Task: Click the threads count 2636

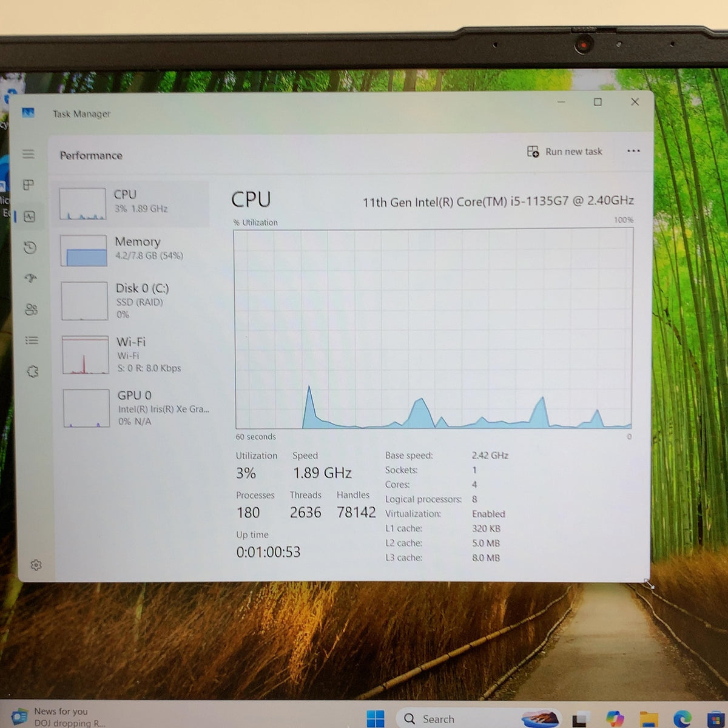Action: (x=305, y=513)
